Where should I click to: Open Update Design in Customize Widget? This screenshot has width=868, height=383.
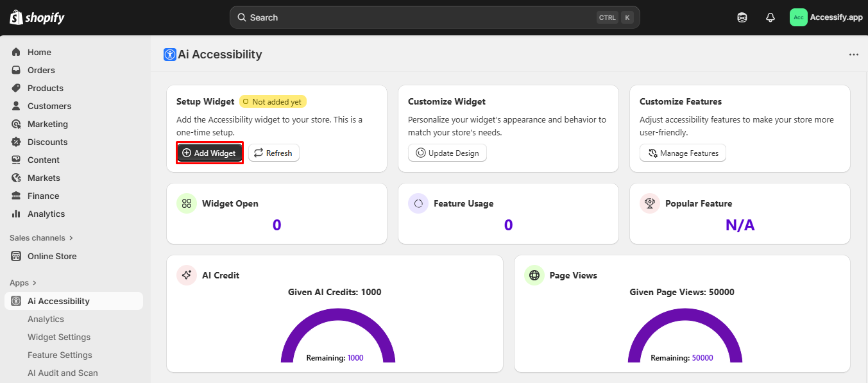tap(447, 153)
